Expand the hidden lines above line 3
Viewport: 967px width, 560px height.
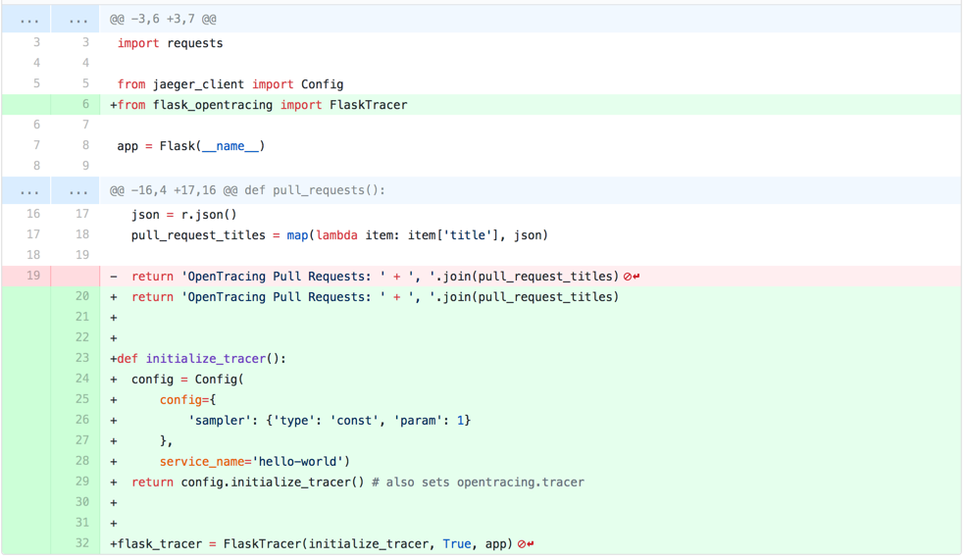coord(50,19)
